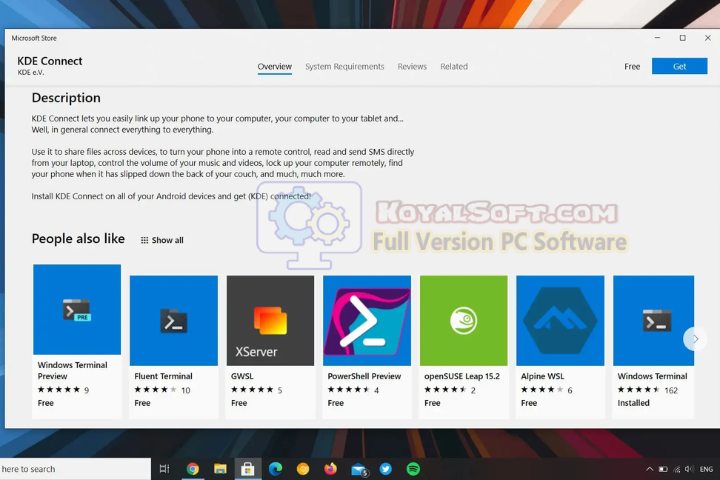
Task: Launch Spotify from taskbar
Action: (413, 469)
